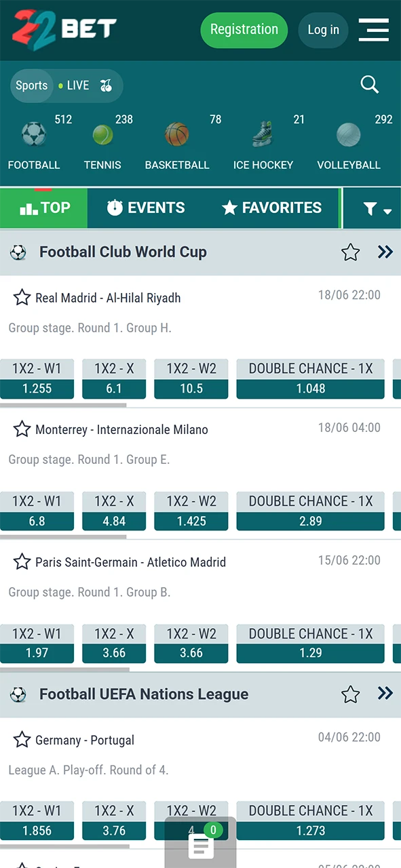
Task: Open the hamburger menu
Action: [x=373, y=30]
